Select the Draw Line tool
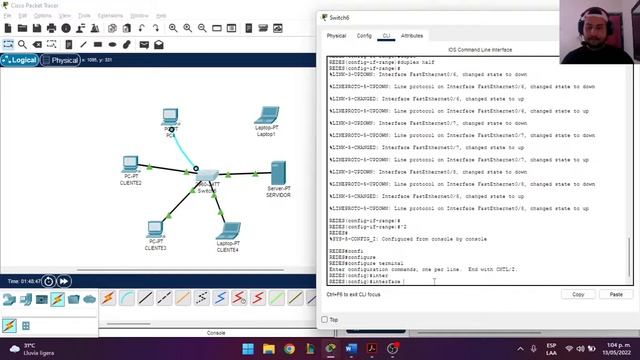 tap(83, 44)
